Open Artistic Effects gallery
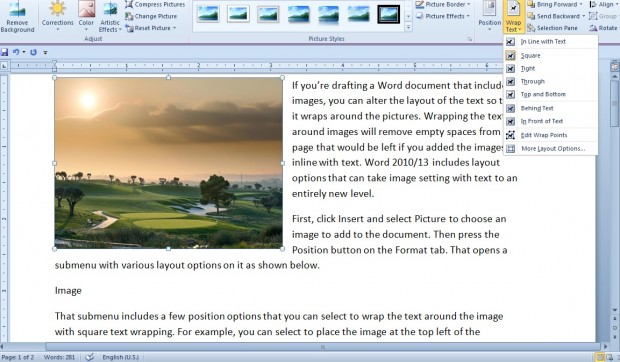620x362 pixels. click(x=110, y=17)
